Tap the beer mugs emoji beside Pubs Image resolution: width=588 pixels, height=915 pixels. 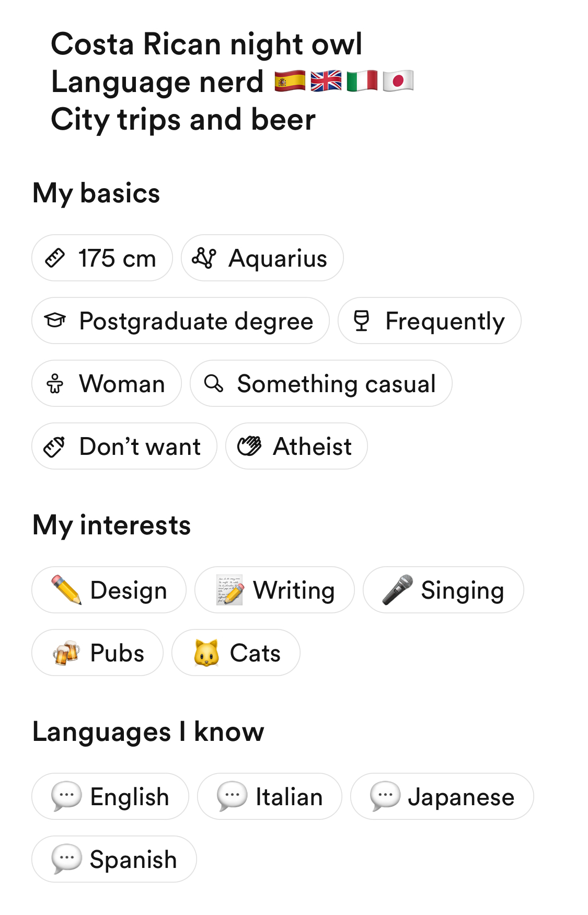(66, 653)
